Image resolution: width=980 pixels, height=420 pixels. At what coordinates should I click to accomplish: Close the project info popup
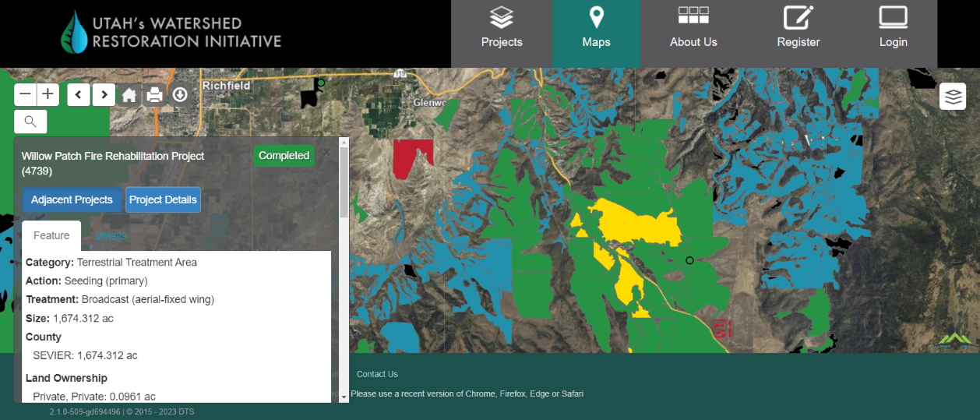(326, 154)
